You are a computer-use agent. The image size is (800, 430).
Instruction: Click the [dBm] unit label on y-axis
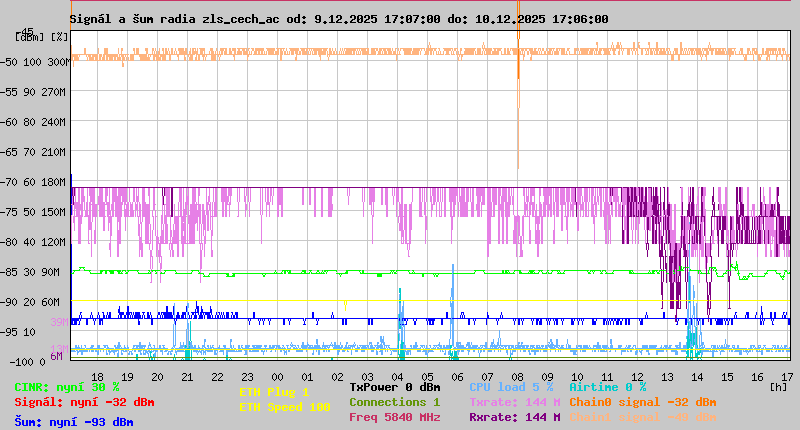click(x=28, y=36)
